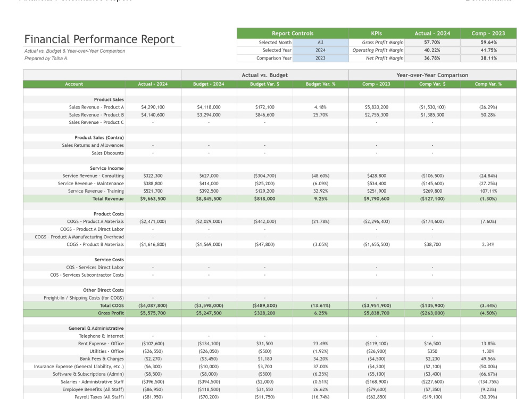Screen dimensions: 532x399
Task: Select COGS - Product B Materials row label
Action: 95,245
